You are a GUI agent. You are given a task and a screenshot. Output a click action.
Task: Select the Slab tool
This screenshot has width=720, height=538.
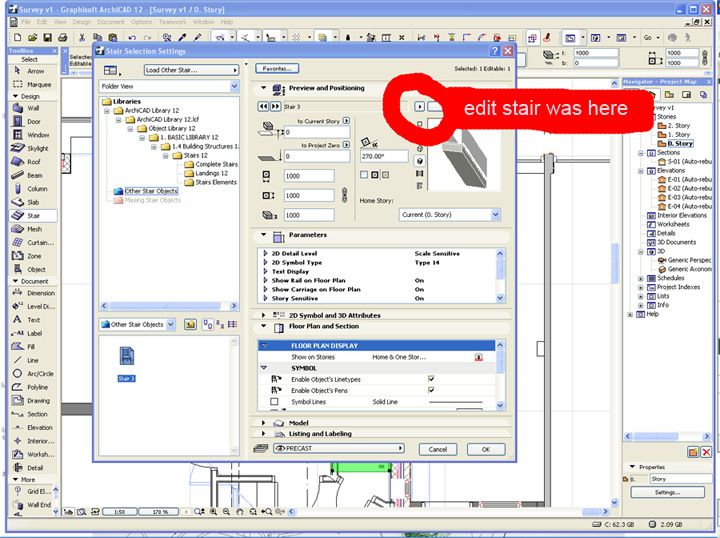[33, 202]
